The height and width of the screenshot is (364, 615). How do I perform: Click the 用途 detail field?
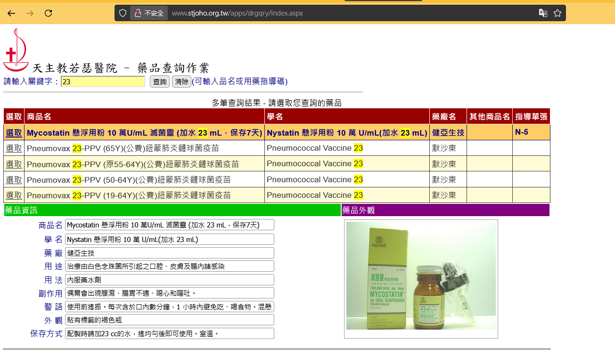pyautogui.click(x=170, y=266)
